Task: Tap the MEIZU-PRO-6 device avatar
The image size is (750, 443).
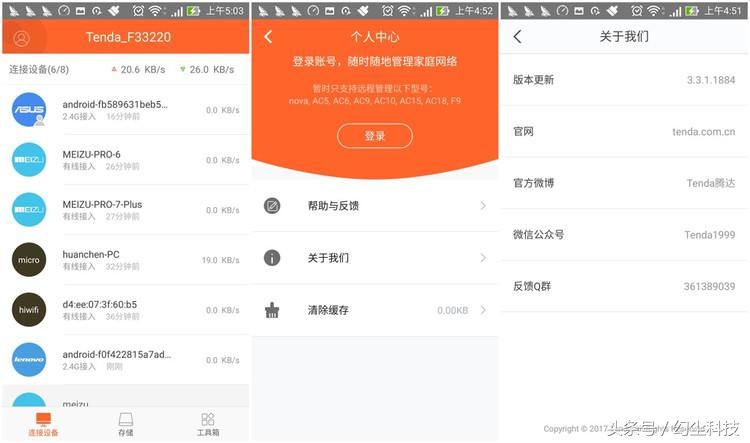Action: [29, 160]
